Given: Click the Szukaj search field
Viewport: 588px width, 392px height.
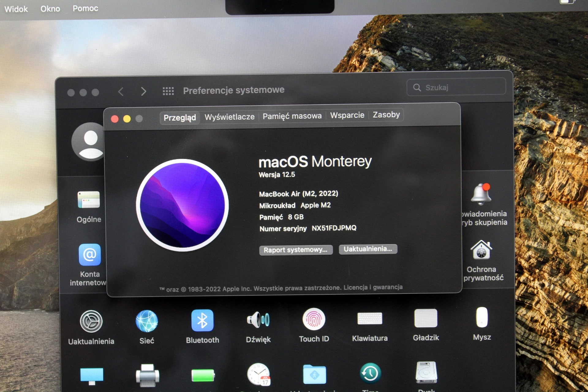Looking at the screenshot, I should [456, 87].
